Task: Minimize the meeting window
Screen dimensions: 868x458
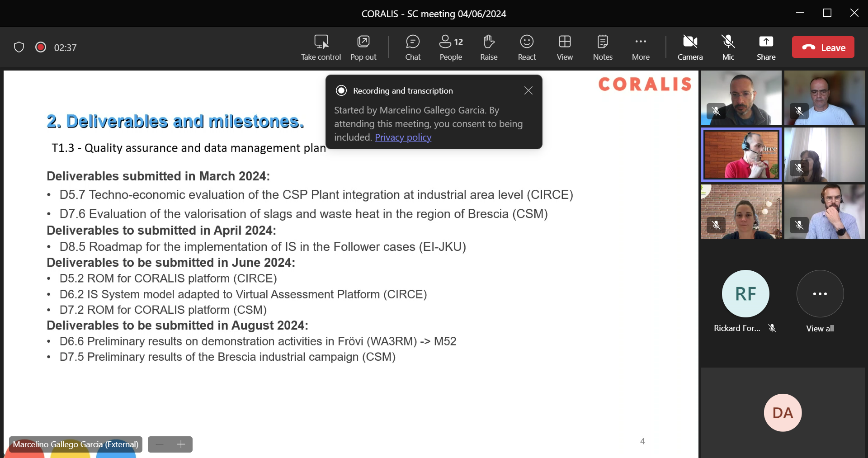Action: click(x=800, y=13)
